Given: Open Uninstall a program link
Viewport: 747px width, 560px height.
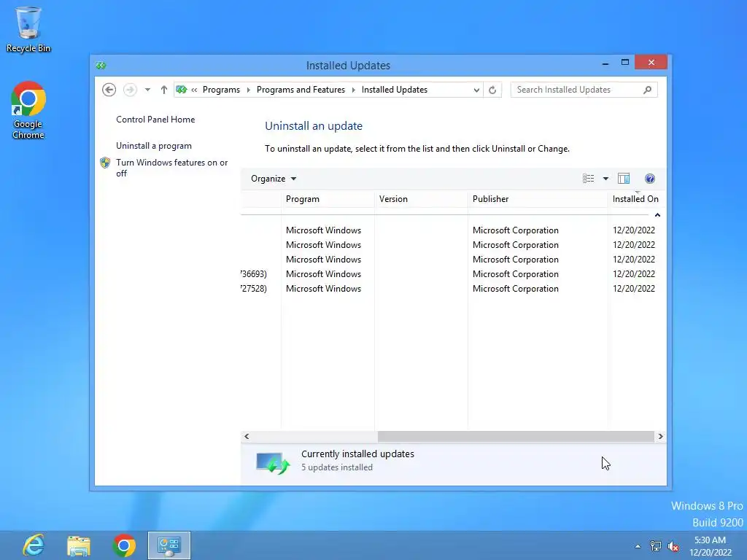Looking at the screenshot, I should coord(154,146).
